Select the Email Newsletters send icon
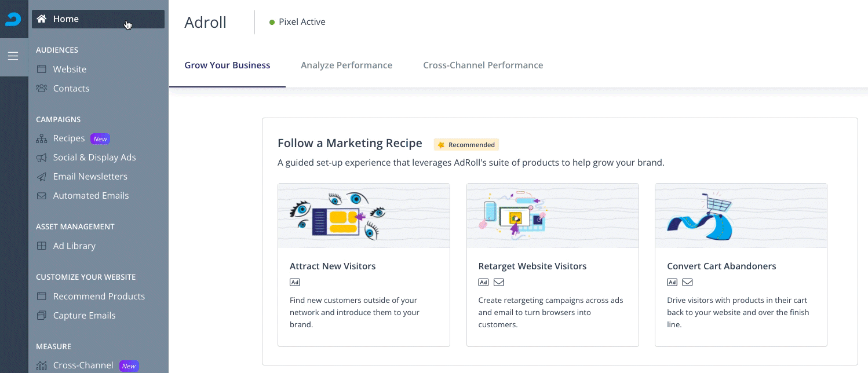868x373 pixels. [x=42, y=176]
